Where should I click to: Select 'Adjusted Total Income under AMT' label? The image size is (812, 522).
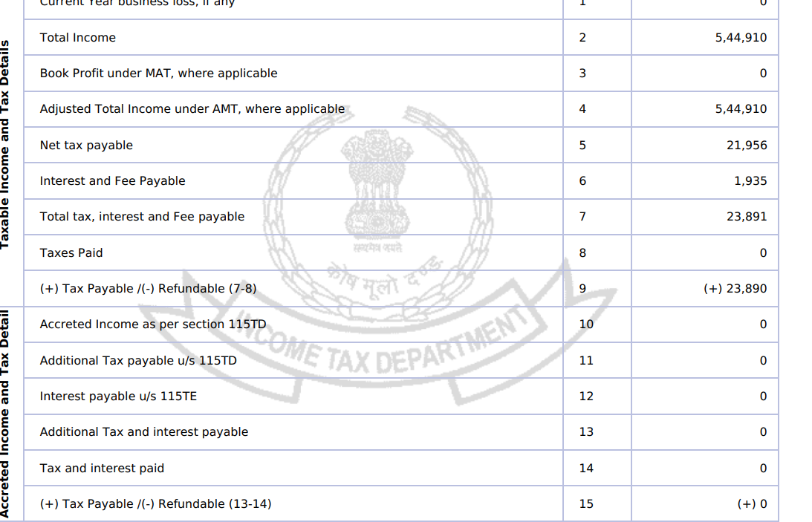tap(192, 109)
